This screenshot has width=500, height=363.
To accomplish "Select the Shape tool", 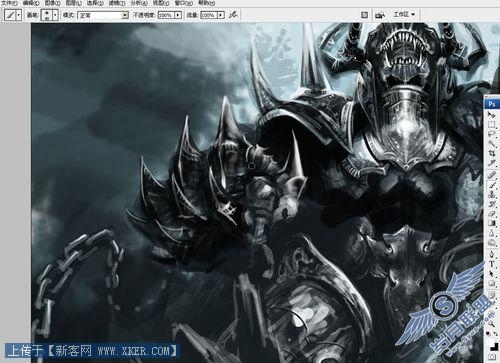I will pos(492,283).
